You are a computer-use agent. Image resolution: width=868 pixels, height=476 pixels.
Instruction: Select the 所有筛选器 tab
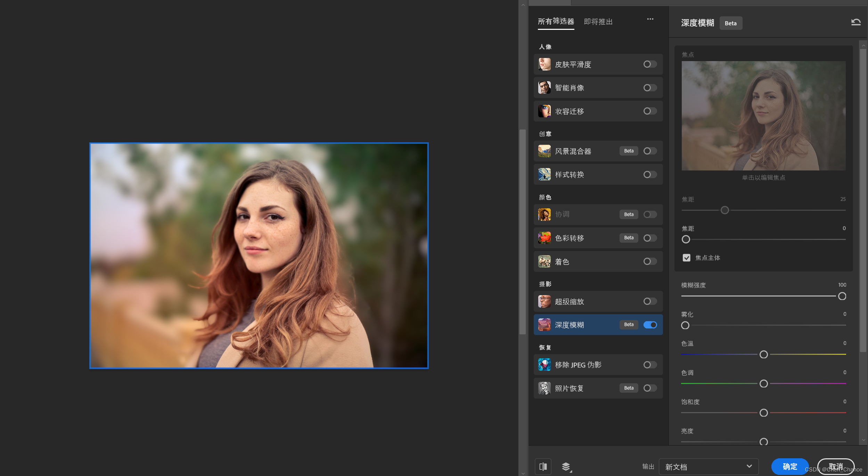pos(556,22)
